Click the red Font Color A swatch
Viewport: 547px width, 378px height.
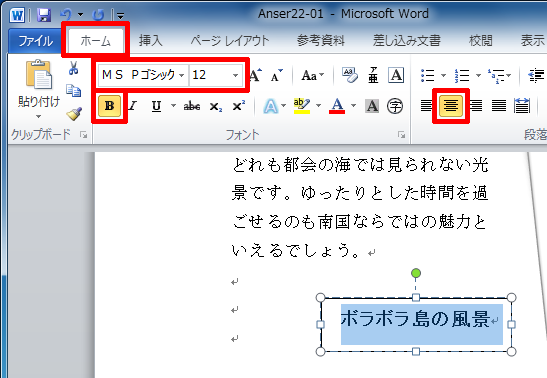(x=337, y=106)
